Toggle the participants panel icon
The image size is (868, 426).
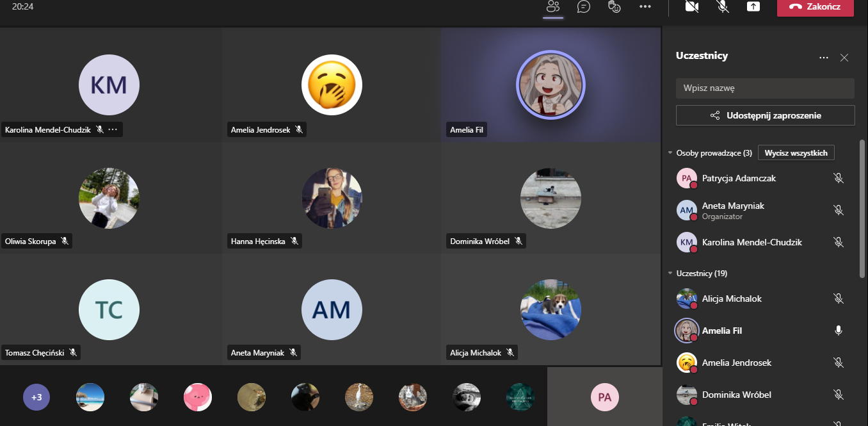(553, 7)
